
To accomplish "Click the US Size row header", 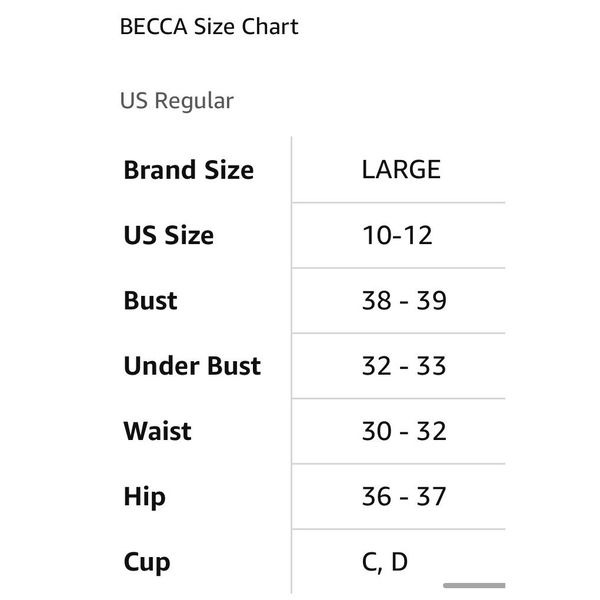I will point(169,235).
